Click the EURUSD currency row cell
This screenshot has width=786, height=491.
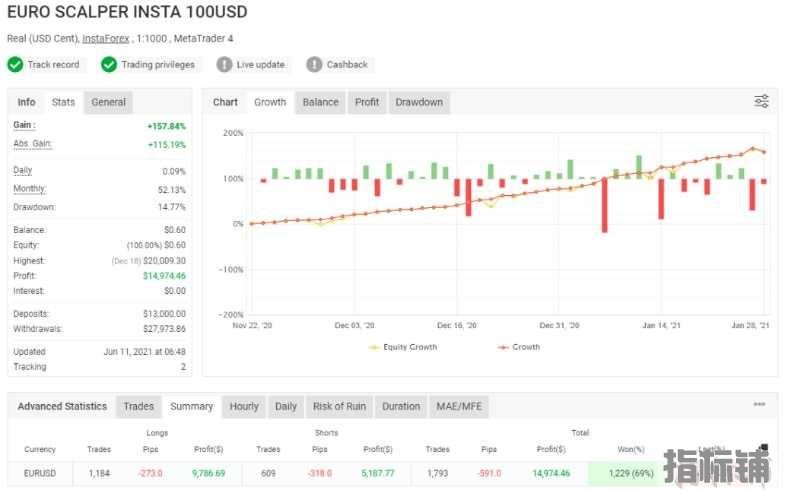40,473
